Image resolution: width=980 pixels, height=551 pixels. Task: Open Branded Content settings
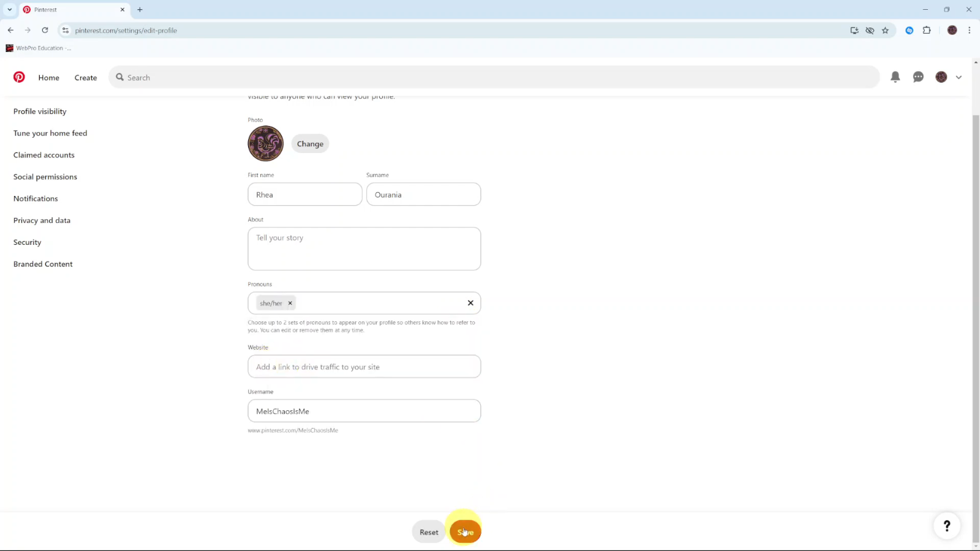43,264
